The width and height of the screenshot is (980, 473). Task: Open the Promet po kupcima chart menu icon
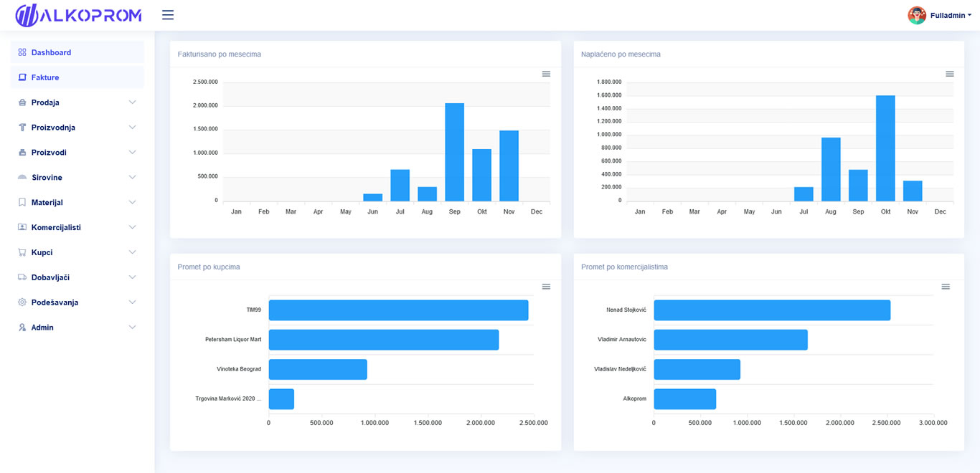pyautogui.click(x=546, y=287)
